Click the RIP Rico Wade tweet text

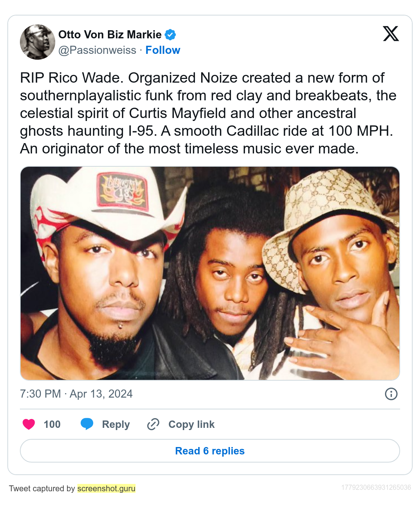coord(208,113)
